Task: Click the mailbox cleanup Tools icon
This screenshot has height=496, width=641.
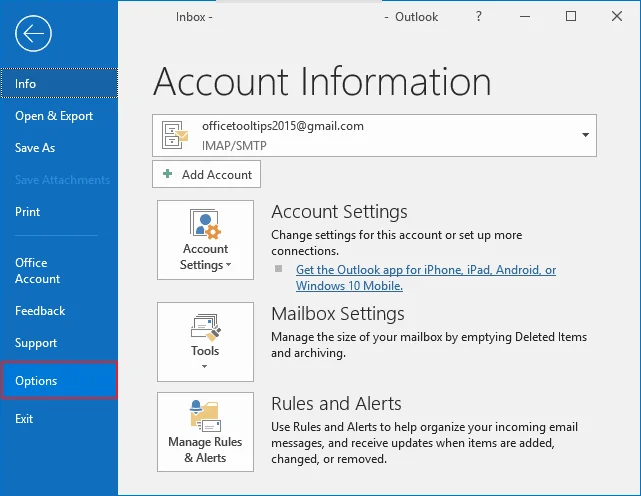Action: coord(205,327)
